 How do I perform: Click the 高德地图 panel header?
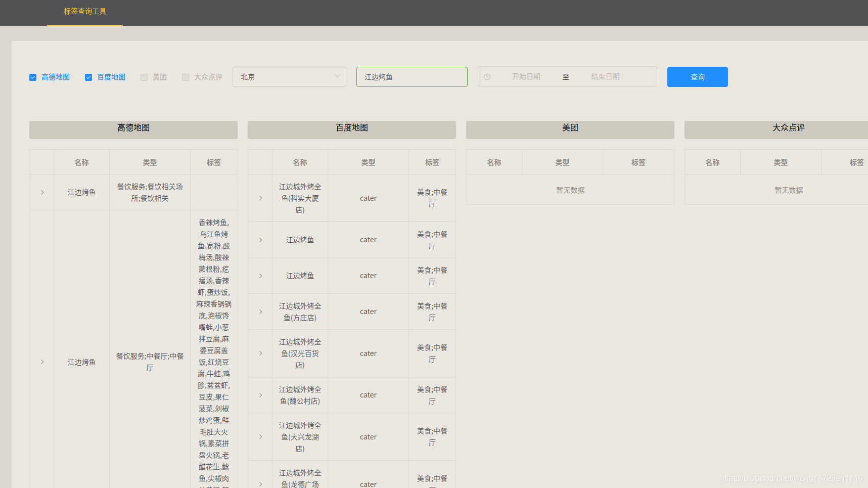tap(133, 129)
